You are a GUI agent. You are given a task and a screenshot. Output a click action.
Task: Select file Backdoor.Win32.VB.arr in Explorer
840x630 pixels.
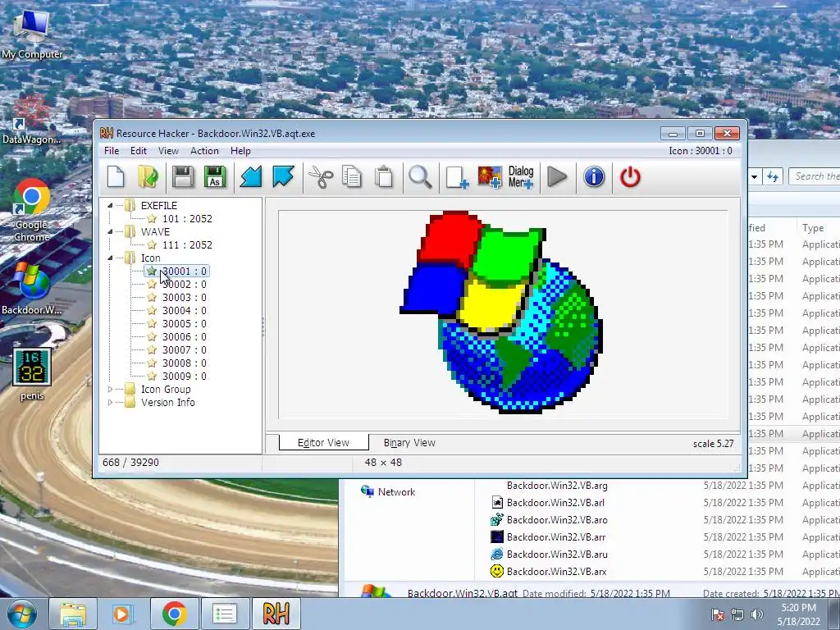pos(556,536)
